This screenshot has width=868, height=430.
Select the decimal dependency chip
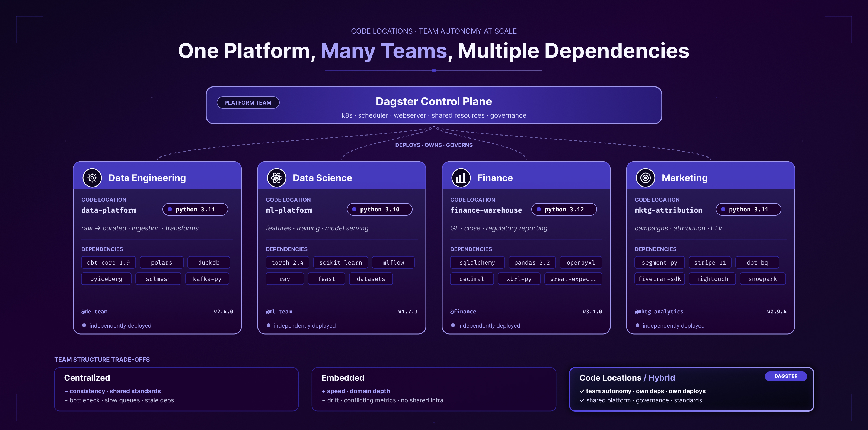click(x=472, y=279)
